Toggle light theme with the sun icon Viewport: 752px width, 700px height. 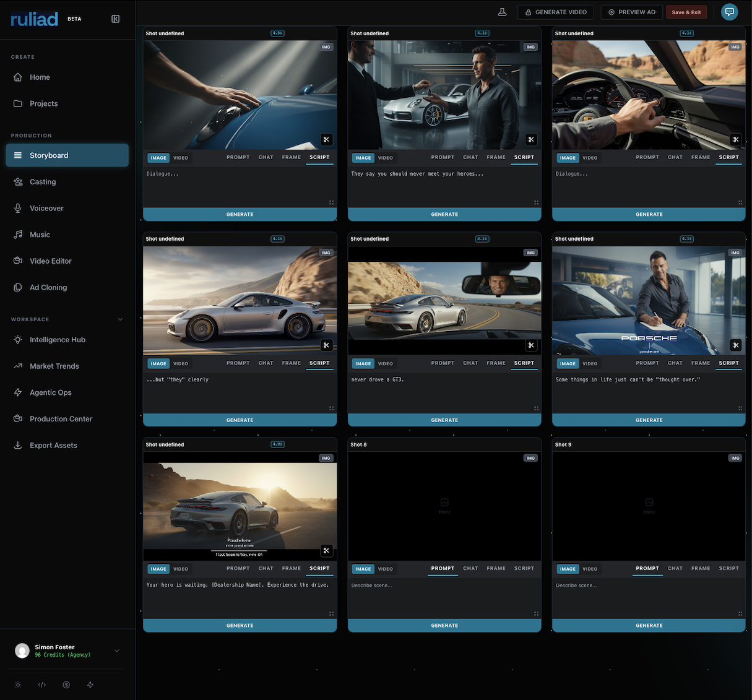[18, 685]
